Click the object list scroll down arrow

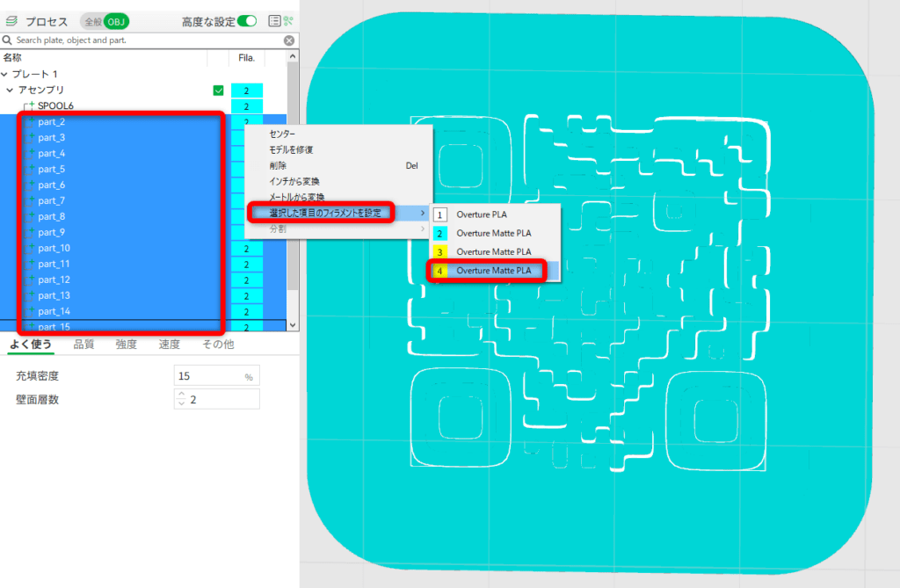point(293,325)
